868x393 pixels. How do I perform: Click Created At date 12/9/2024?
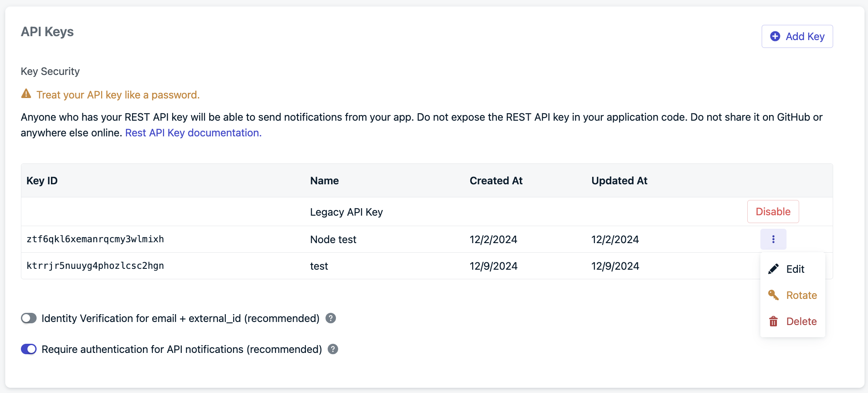click(x=493, y=266)
